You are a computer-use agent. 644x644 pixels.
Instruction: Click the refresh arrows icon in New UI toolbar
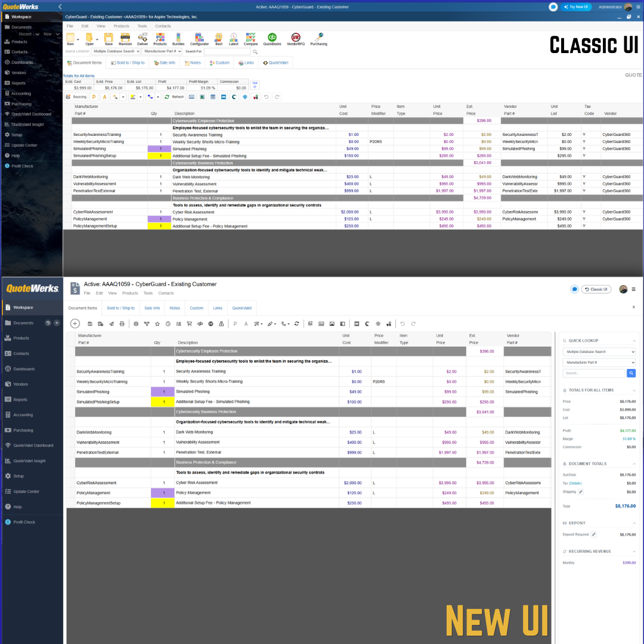click(296, 324)
